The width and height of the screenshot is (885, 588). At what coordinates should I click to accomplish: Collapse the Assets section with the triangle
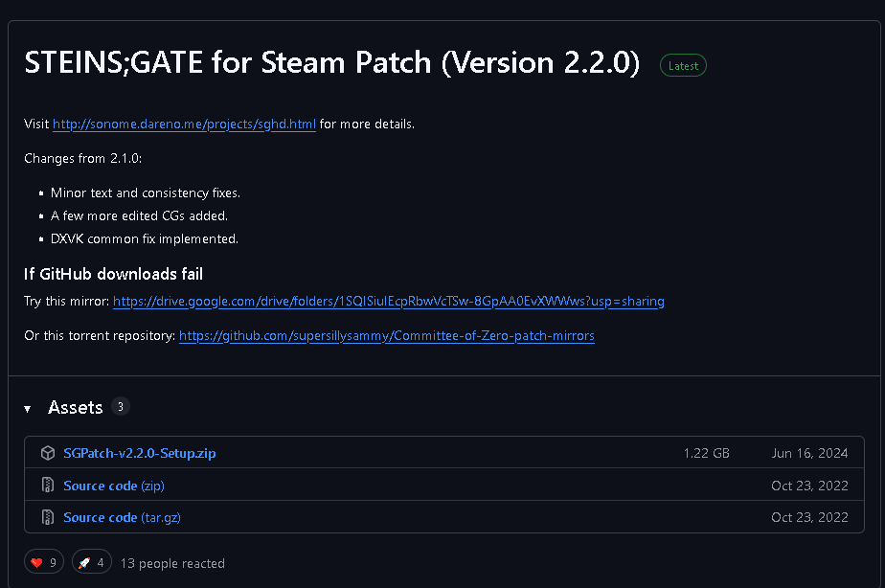point(28,409)
